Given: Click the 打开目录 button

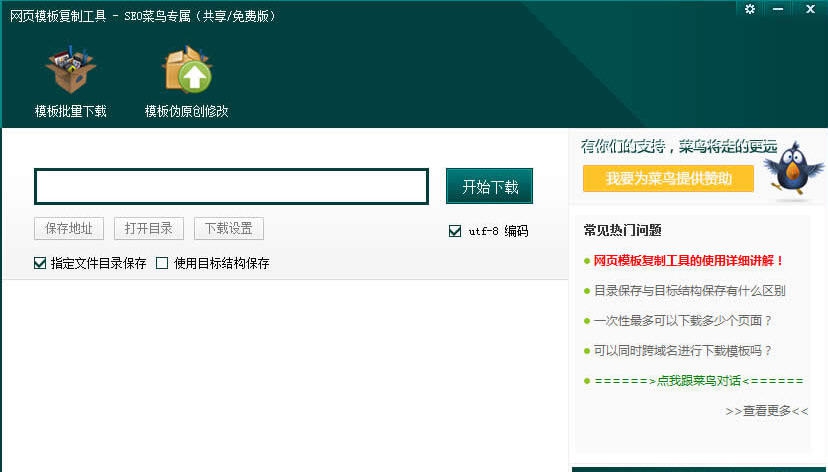Looking at the screenshot, I should click(x=149, y=229).
